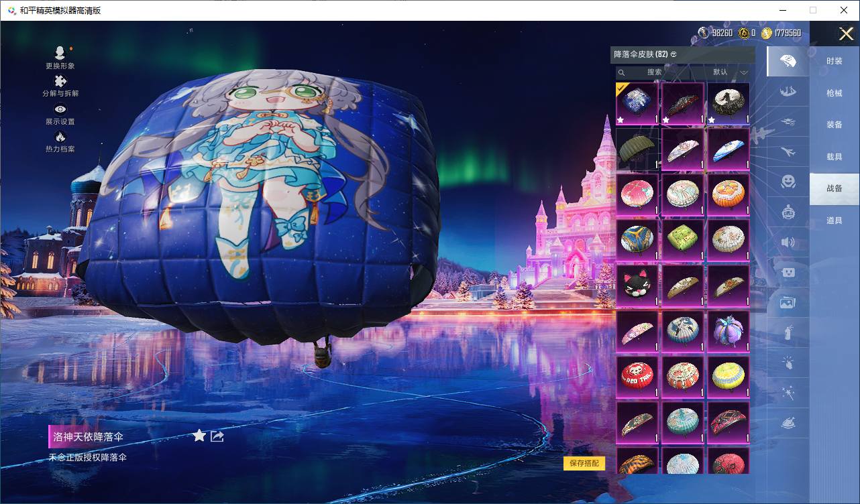Click the 搜索 search field
This screenshot has height=504, width=860.
point(654,72)
